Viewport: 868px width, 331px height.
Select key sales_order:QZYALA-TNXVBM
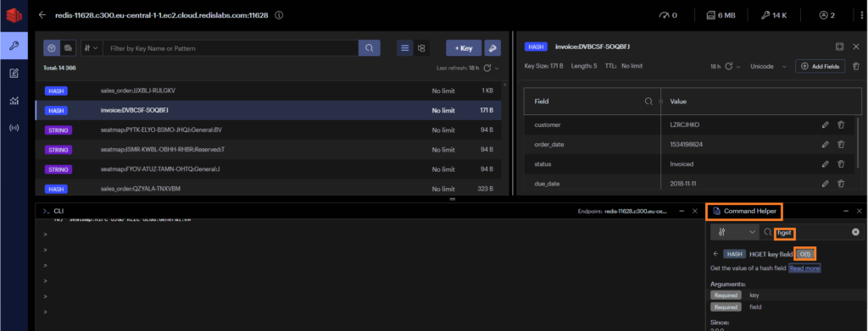[269, 189]
